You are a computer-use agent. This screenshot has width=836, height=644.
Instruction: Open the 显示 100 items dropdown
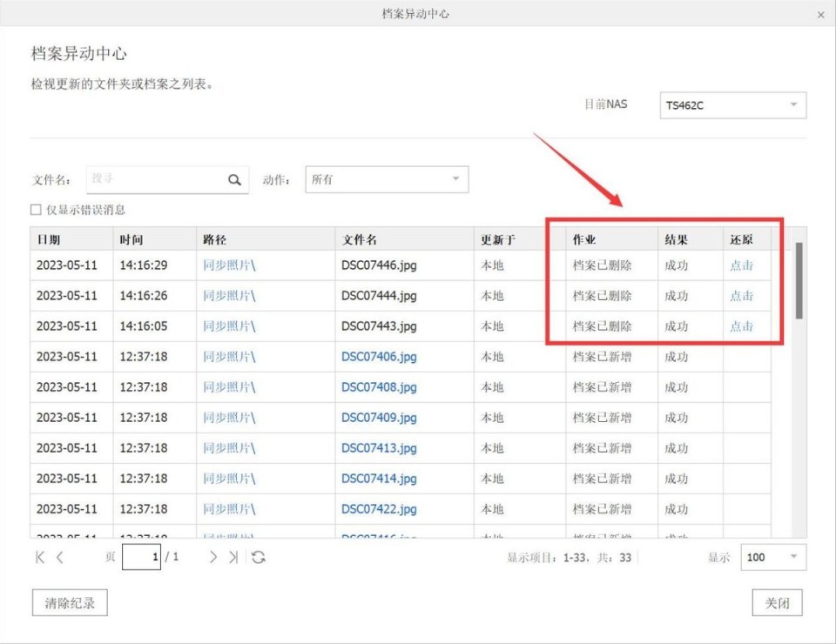772,557
